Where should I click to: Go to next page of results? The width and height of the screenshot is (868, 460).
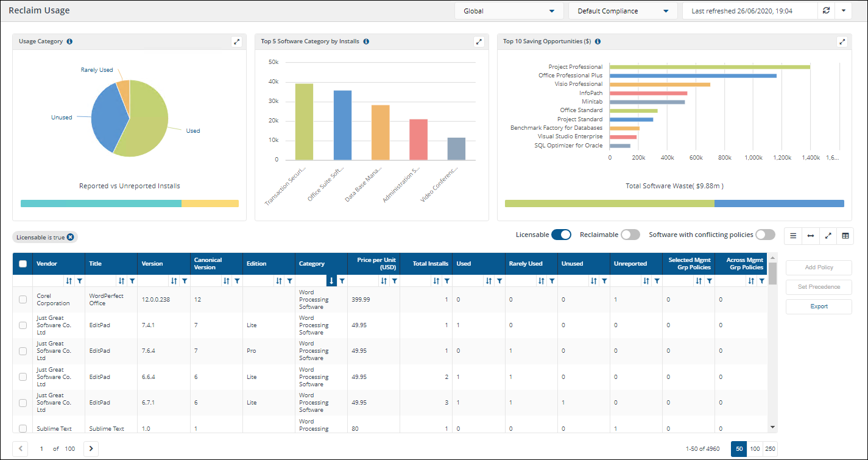91,449
